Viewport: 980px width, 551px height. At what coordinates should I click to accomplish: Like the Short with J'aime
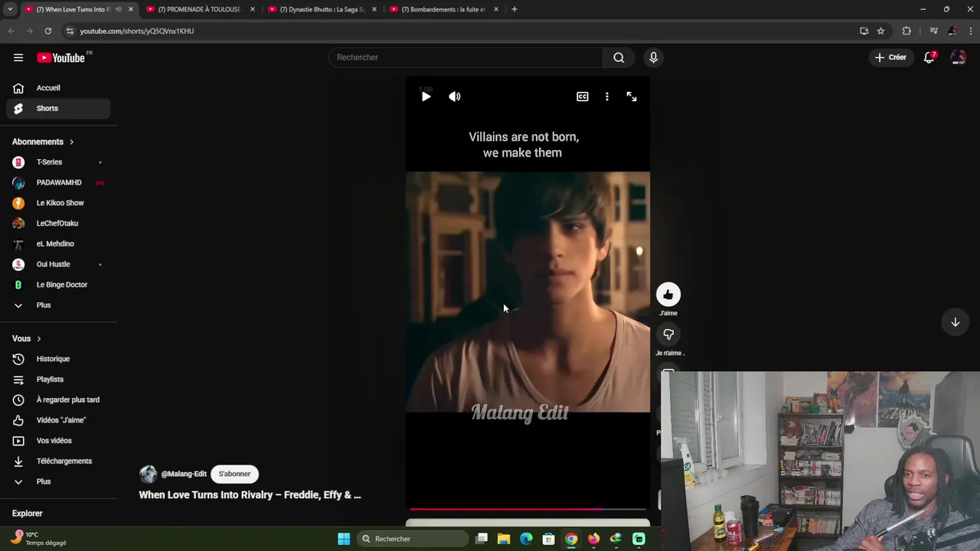[x=668, y=295]
